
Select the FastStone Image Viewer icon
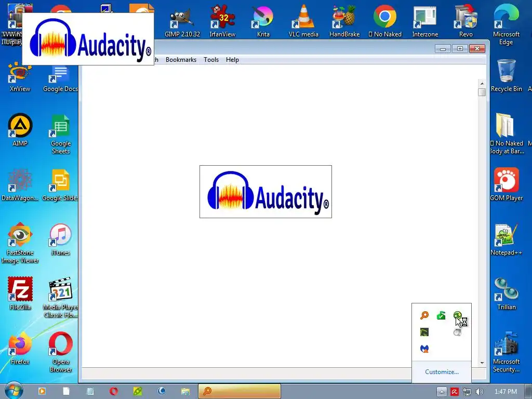point(20,243)
